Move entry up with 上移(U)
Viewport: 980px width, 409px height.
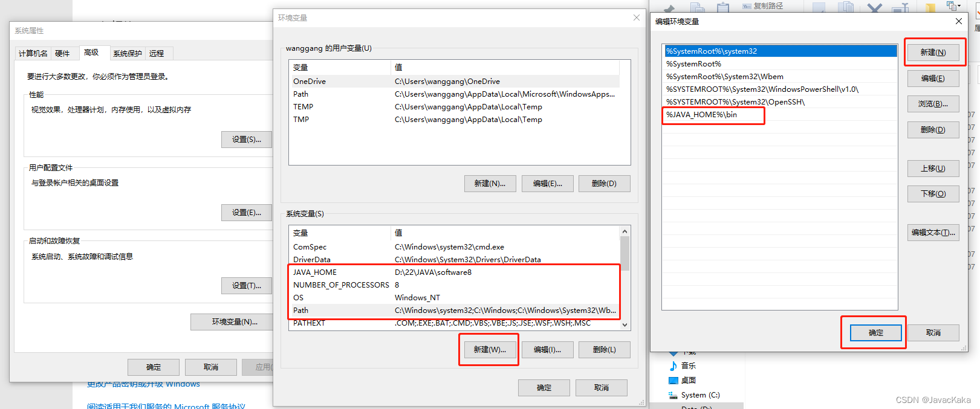(933, 169)
